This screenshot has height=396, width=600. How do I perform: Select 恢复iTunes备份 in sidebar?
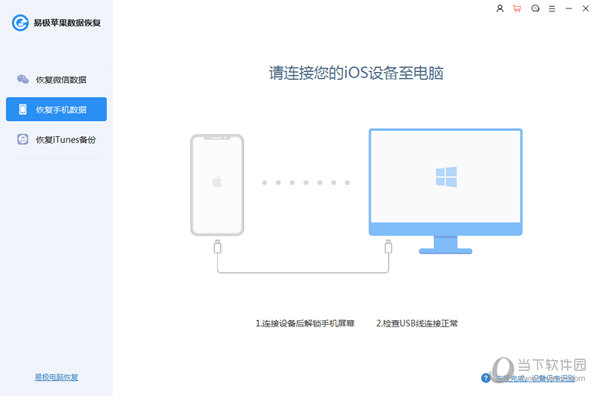[56, 140]
